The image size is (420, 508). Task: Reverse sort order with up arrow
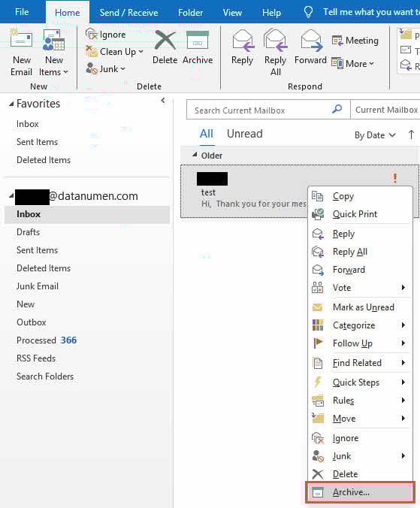point(411,135)
